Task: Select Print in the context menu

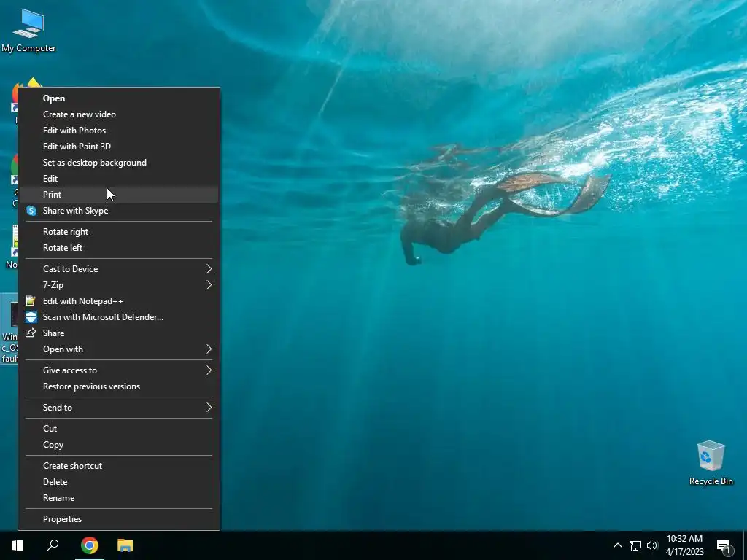Action: tap(119, 194)
